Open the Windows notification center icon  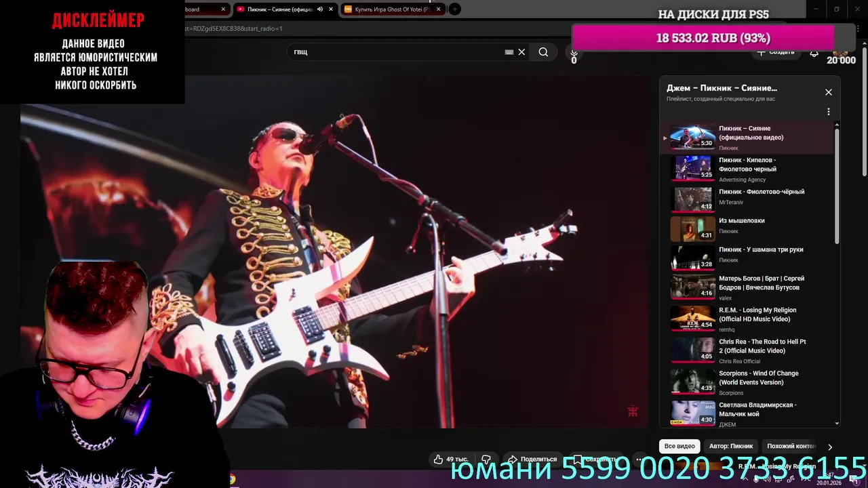pos(853,479)
